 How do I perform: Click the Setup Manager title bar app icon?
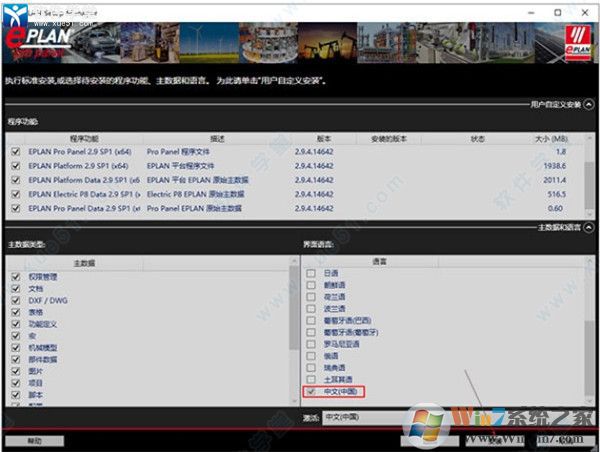pyautogui.click(x=15, y=14)
